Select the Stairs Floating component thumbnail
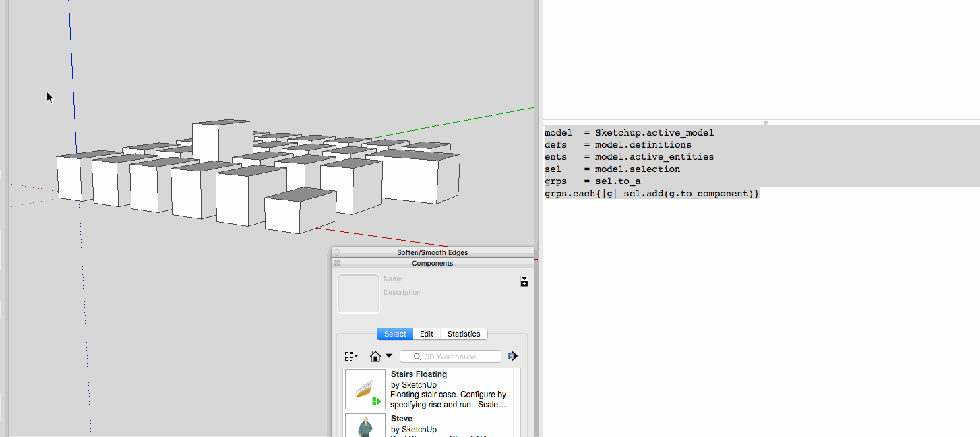 pos(365,389)
